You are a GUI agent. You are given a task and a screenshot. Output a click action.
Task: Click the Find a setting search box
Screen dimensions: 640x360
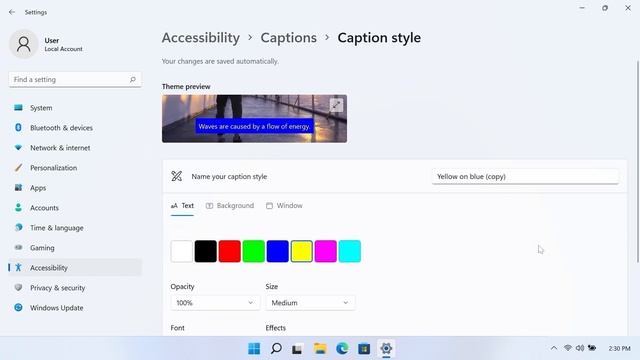pyautogui.click(x=75, y=80)
